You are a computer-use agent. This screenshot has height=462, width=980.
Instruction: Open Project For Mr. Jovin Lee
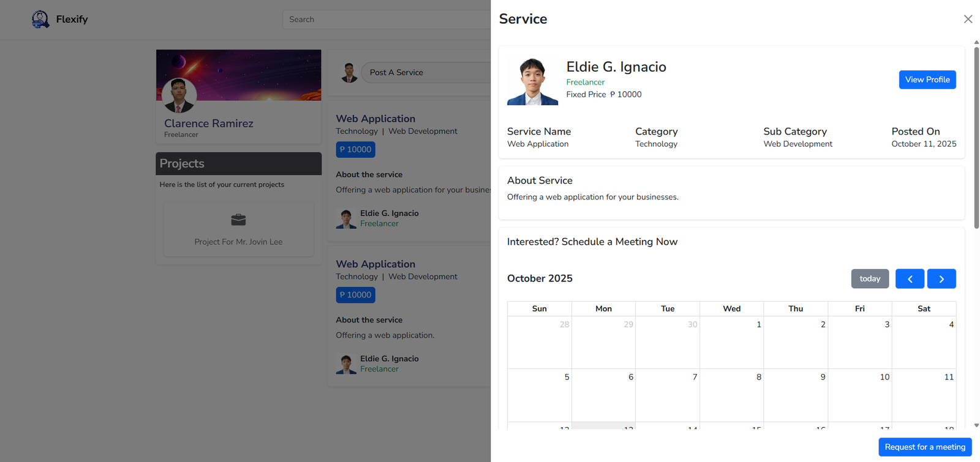[x=238, y=242]
